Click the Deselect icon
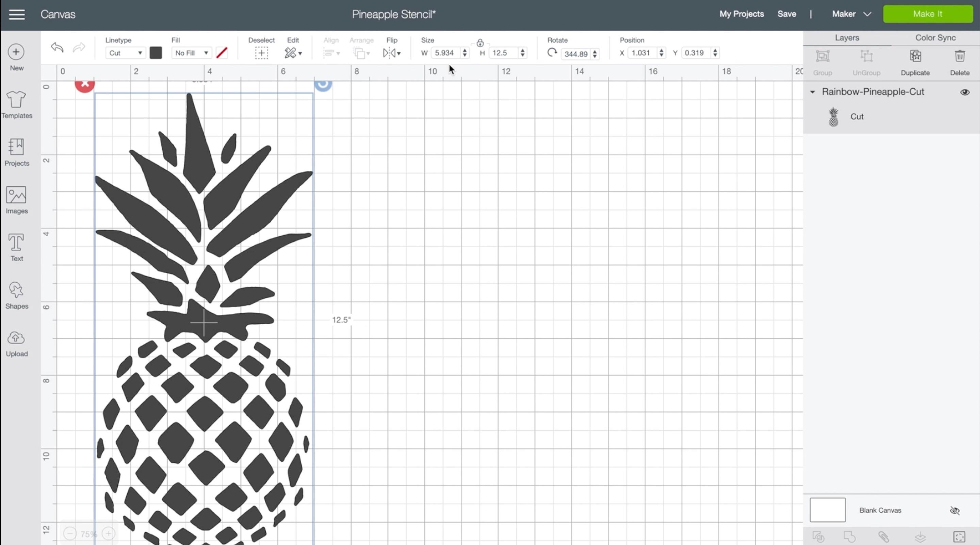Screen dimensions: 980x545 coord(261,53)
